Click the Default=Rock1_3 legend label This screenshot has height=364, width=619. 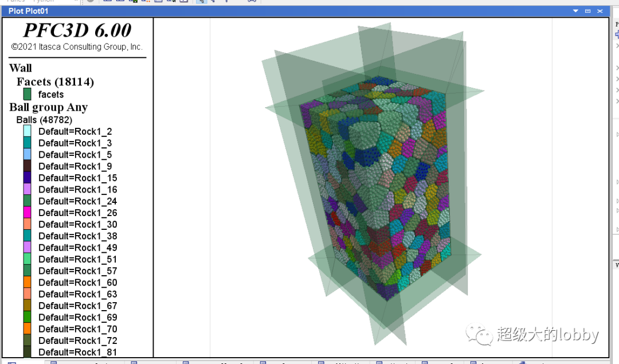[75, 143]
